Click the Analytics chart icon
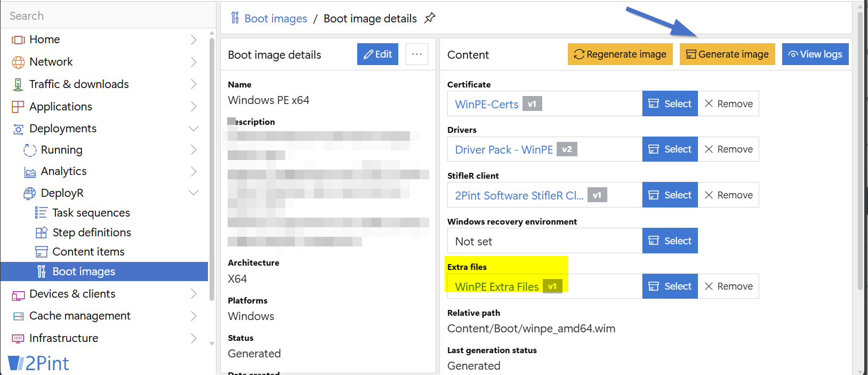The height and width of the screenshot is (375, 868). 30,172
